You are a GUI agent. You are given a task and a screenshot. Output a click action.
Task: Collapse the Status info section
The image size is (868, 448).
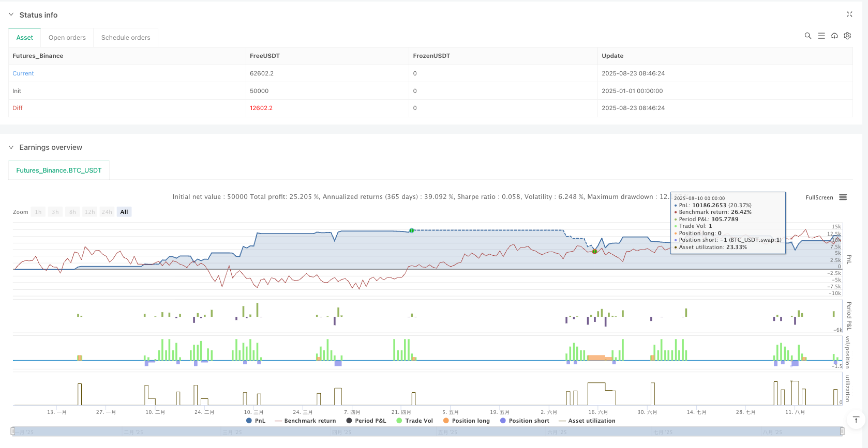point(11,15)
